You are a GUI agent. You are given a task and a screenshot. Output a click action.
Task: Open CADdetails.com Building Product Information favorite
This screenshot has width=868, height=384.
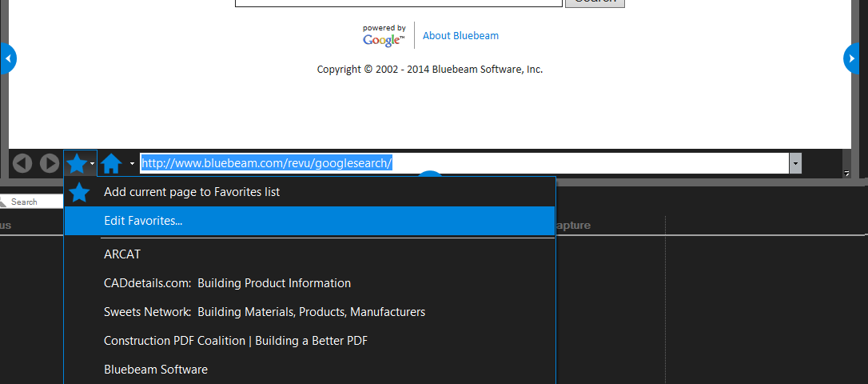(x=309, y=283)
